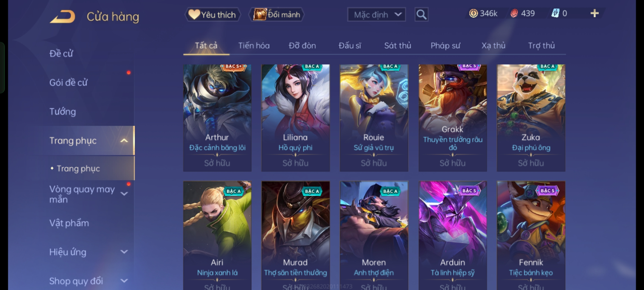Tap the back arrow icon next to Cửa hàng
Viewport: 644px width, 290px height.
tap(62, 17)
